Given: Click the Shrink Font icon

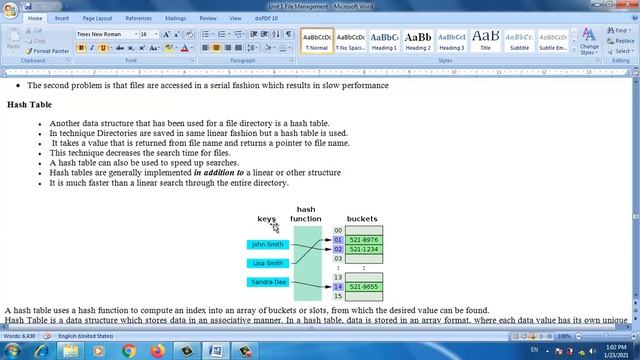Looking at the screenshot, I should 177,35.
